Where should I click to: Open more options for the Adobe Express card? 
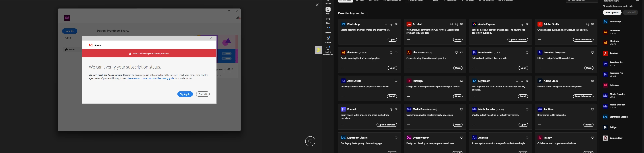474,40
